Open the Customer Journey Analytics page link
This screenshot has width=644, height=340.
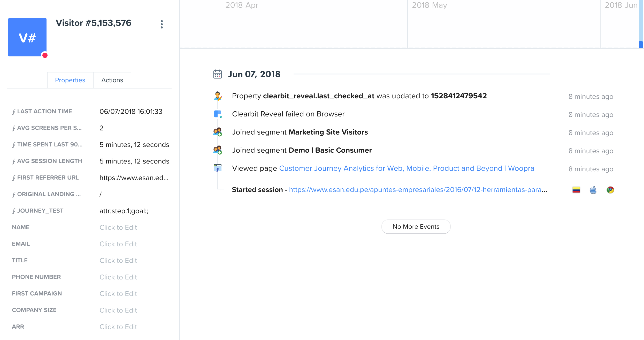(x=407, y=168)
